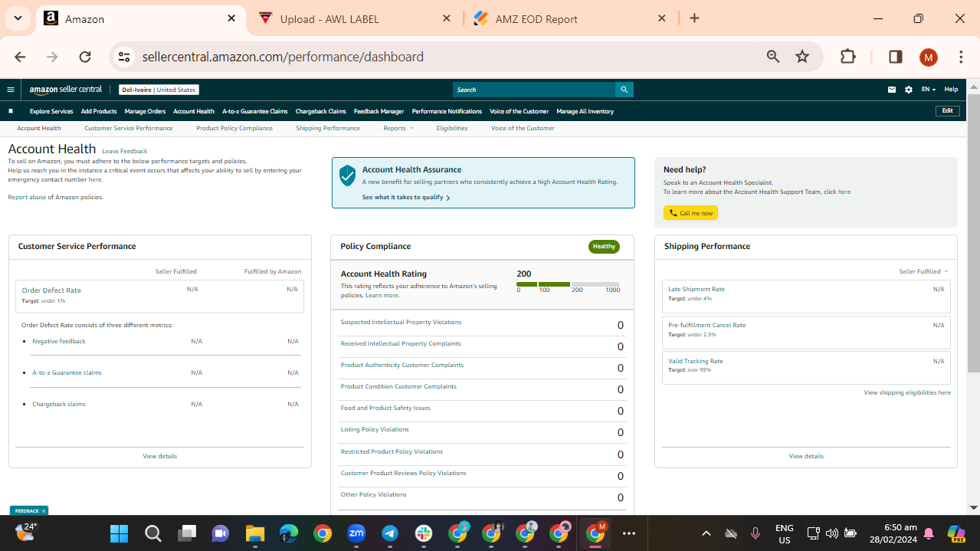The image size is (980, 551).
Task: Click View shipping eligibilities here link
Action: 907,392
